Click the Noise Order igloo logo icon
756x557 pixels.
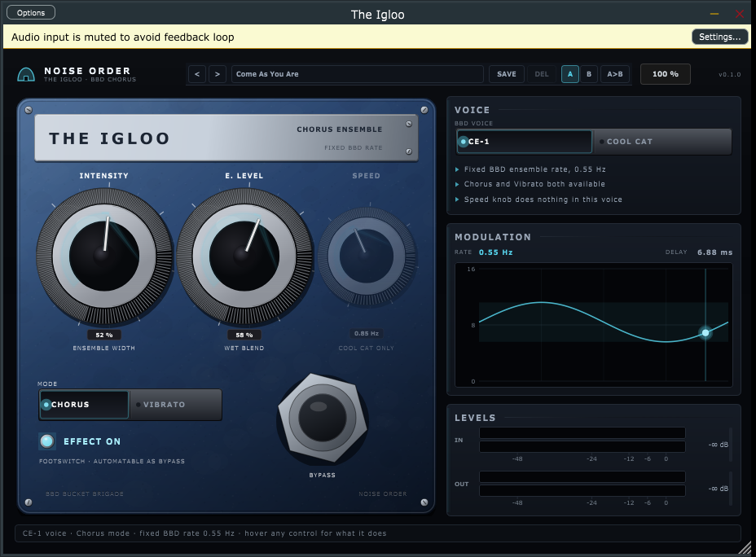coord(26,74)
